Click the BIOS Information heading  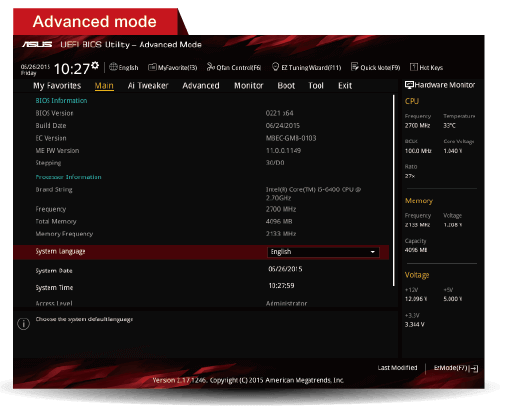pos(61,101)
